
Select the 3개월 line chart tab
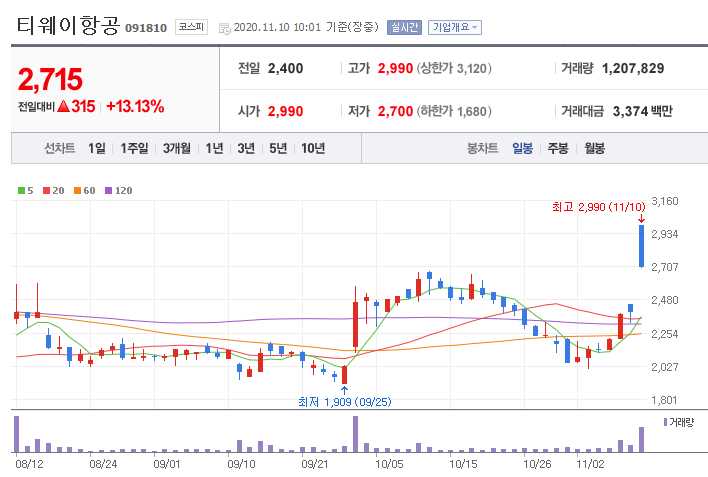(x=177, y=148)
